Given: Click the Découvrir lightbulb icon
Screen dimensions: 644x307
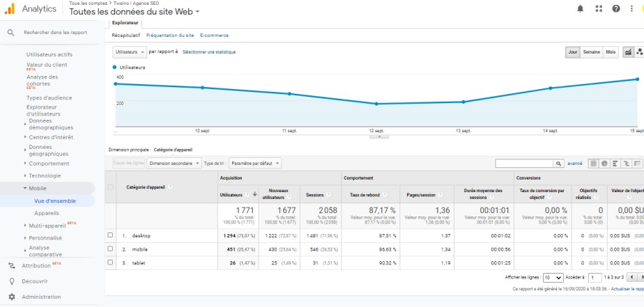Looking at the screenshot, I should pos(11,281).
